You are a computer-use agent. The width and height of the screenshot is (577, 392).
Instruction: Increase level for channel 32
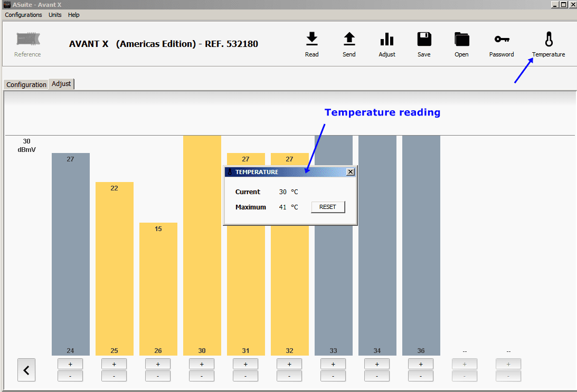pyautogui.click(x=289, y=364)
